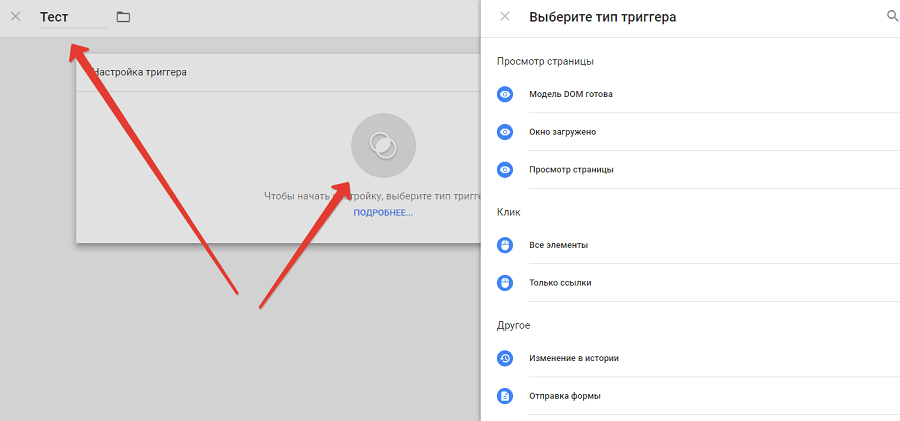This screenshot has height=421, width=900.
Task: Select Просмотр страницы trigger option
Action: (571, 169)
